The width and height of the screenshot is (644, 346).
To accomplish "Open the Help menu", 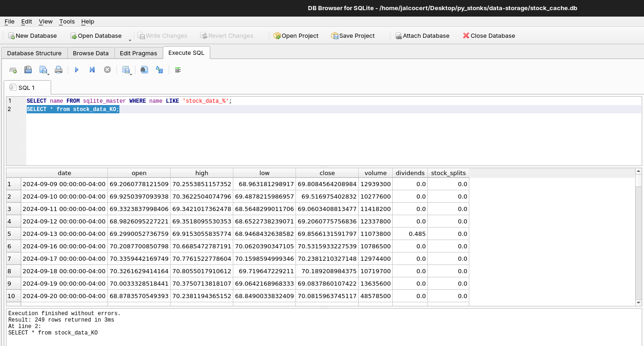I will tap(88, 21).
